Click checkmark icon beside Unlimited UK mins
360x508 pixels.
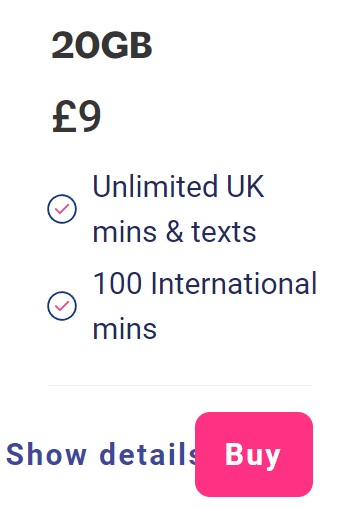[62, 209]
